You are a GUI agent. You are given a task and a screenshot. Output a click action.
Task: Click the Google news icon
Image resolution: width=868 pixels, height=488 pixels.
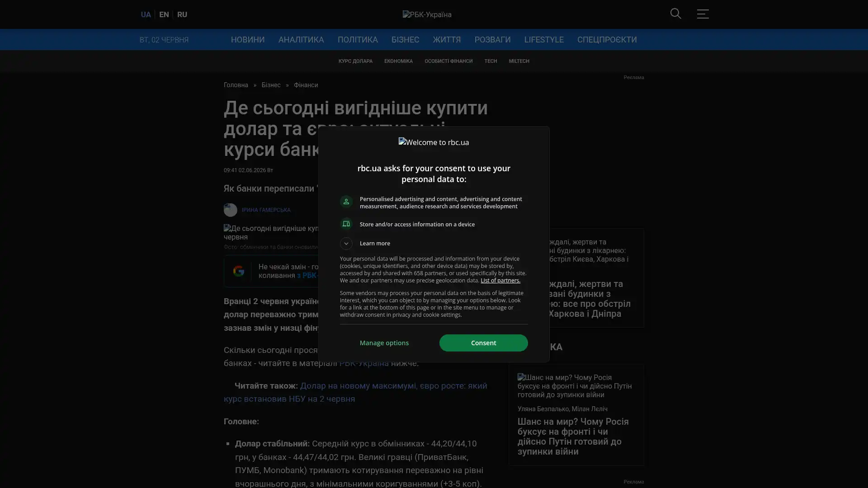238,271
